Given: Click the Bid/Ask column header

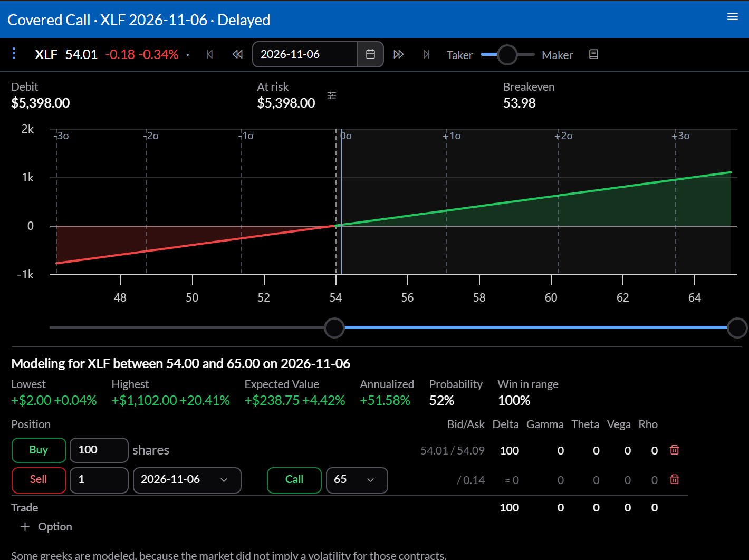Looking at the screenshot, I should pyautogui.click(x=466, y=424).
